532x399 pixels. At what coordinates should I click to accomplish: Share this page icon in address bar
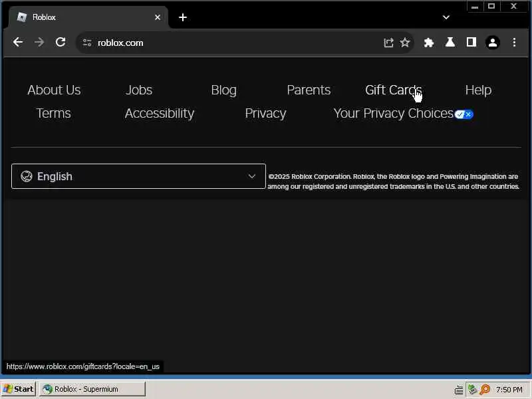coord(388,43)
